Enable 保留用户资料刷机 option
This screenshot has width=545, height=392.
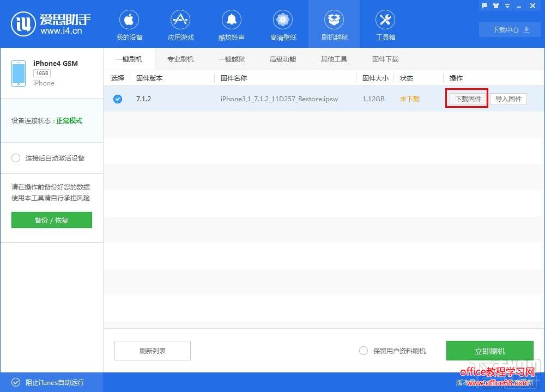coord(364,351)
